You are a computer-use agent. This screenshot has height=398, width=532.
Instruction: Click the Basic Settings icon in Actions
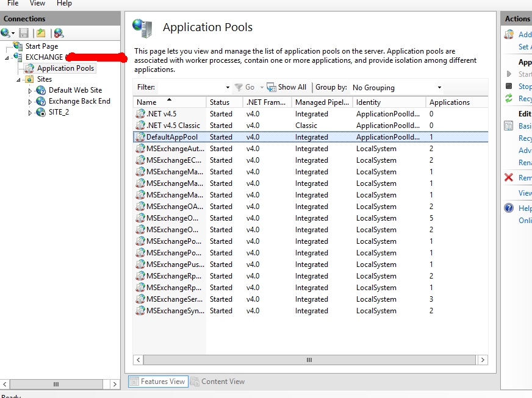pyautogui.click(x=509, y=126)
